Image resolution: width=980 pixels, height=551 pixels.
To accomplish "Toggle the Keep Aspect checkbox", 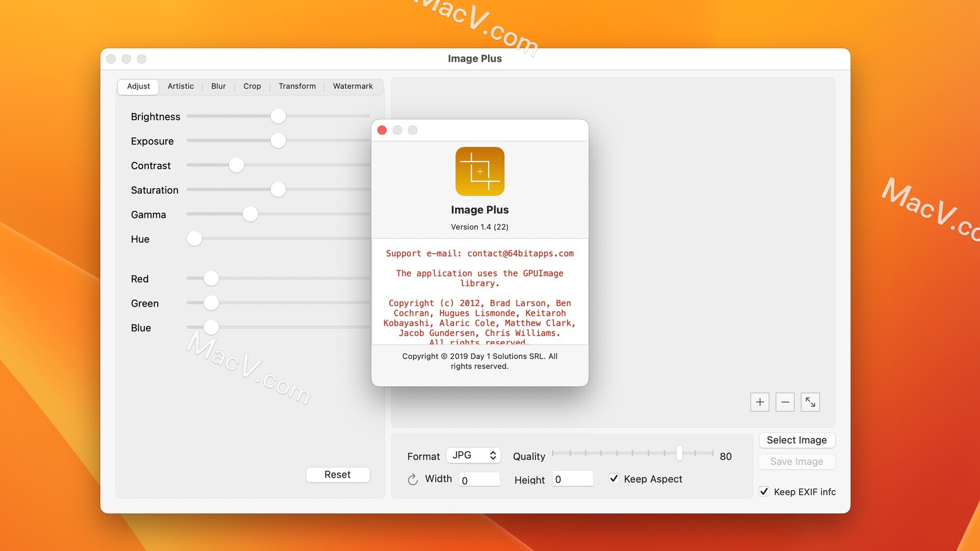I will [614, 479].
